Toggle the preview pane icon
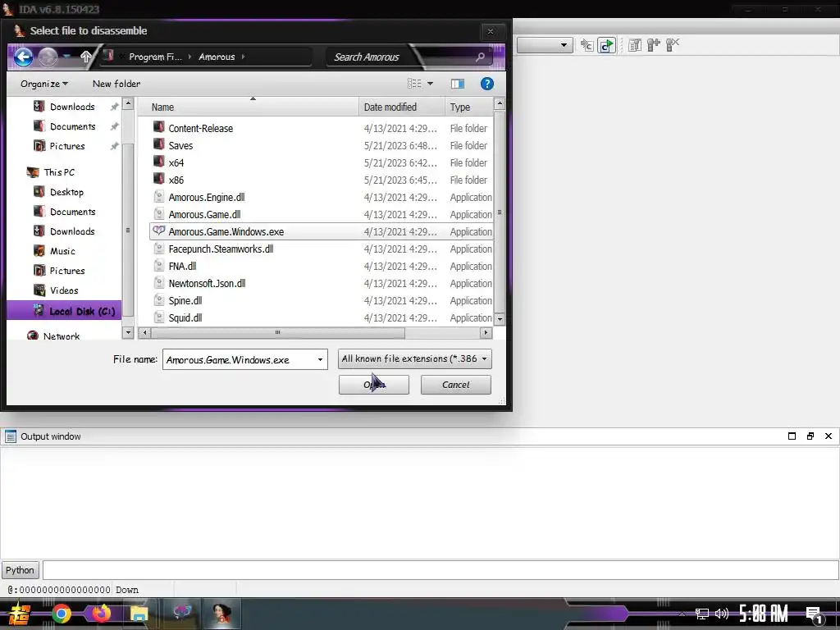Image resolution: width=840 pixels, height=630 pixels. click(x=458, y=84)
